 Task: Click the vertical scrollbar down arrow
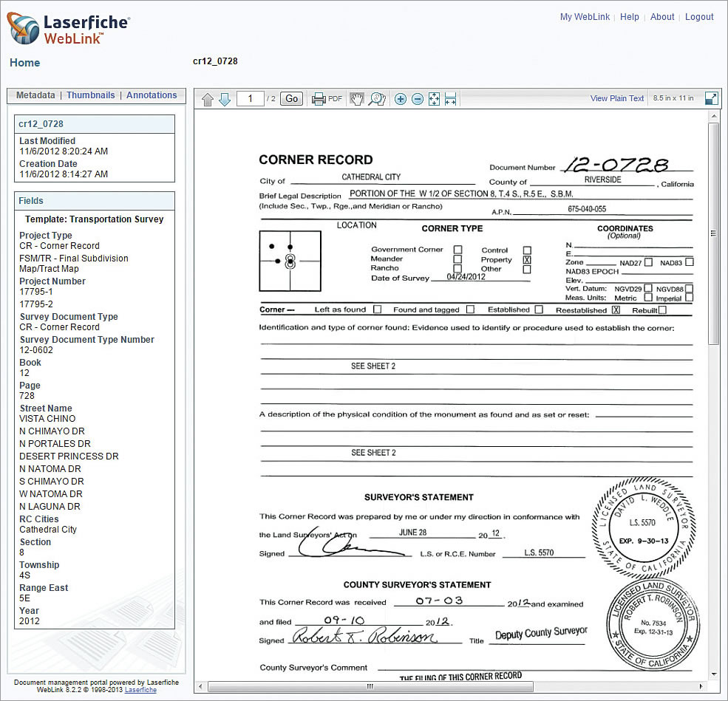tap(714, 674)
